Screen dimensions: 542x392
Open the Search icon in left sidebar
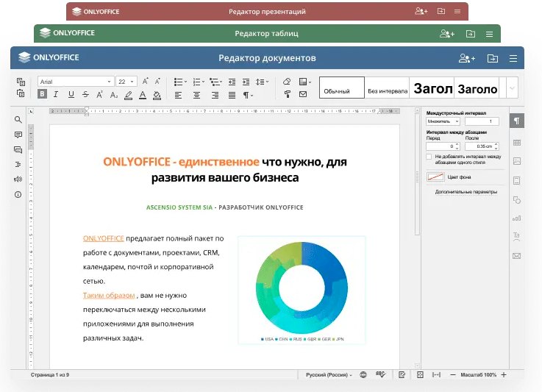point(18,120)
